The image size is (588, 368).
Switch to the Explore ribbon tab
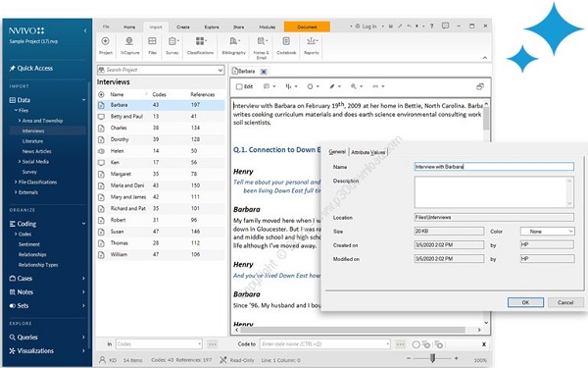(x=212, y=27)
